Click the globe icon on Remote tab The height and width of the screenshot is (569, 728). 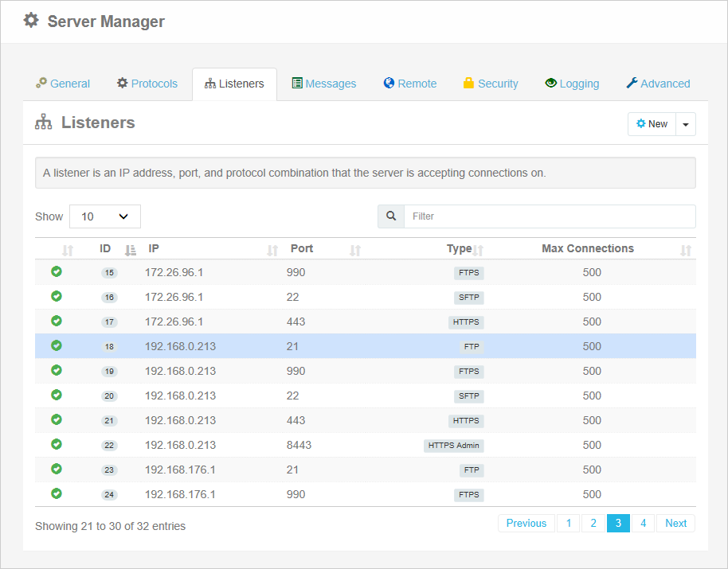(x=389, y=83)
